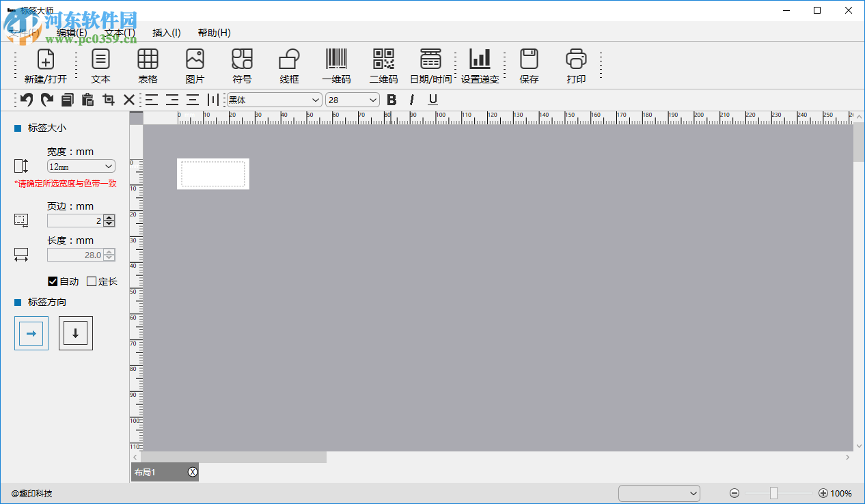Toggle the 自动 auto length checkbox
Screen dimensions: 865x504
53,281
